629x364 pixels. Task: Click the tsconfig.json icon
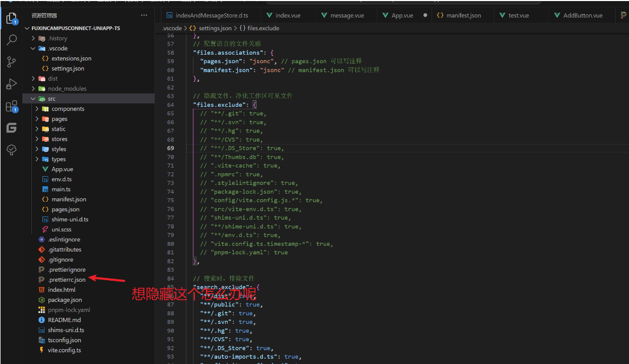coord(41,340)
